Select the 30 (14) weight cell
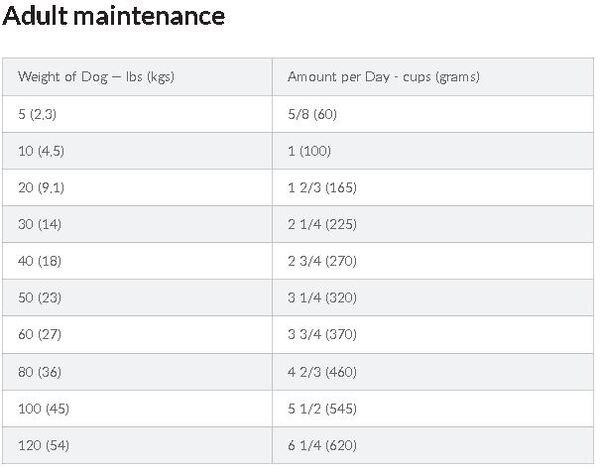 pyautogui.click(x=39, y=225)
